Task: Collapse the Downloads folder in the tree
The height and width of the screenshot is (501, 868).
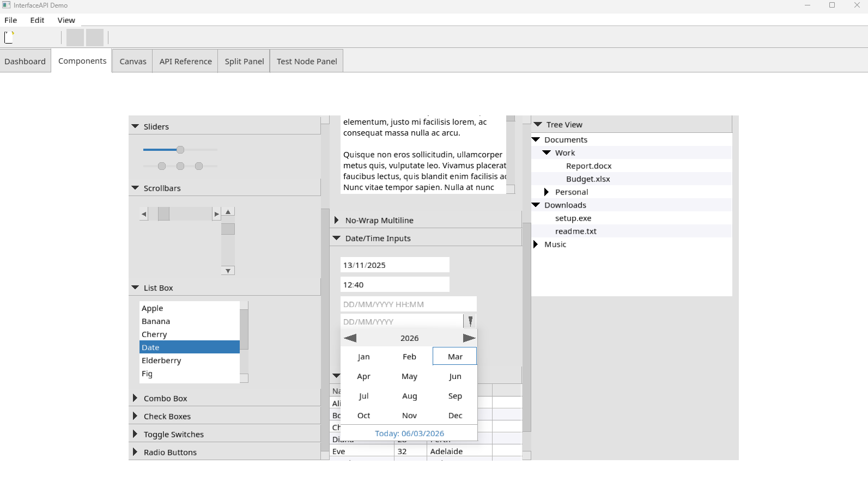Action: coord(536,205)
